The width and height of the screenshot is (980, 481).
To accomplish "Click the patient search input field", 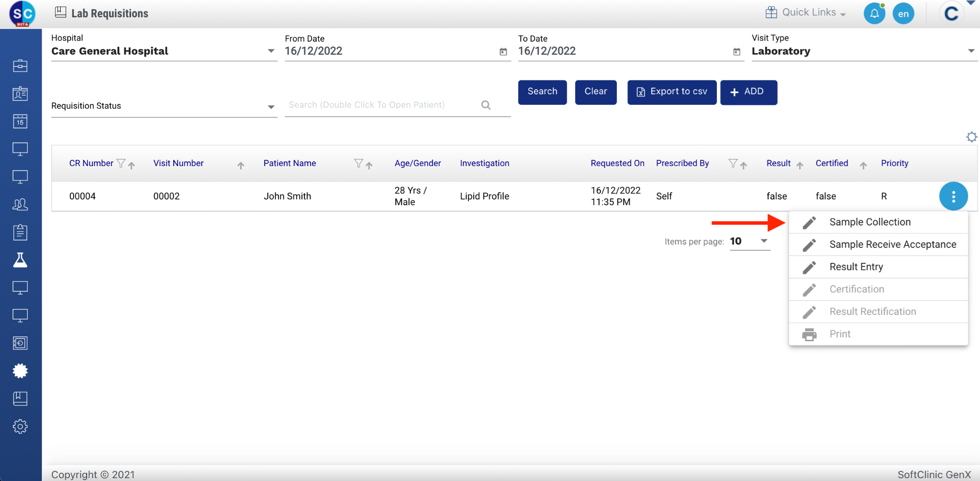I will click(380, 105).
